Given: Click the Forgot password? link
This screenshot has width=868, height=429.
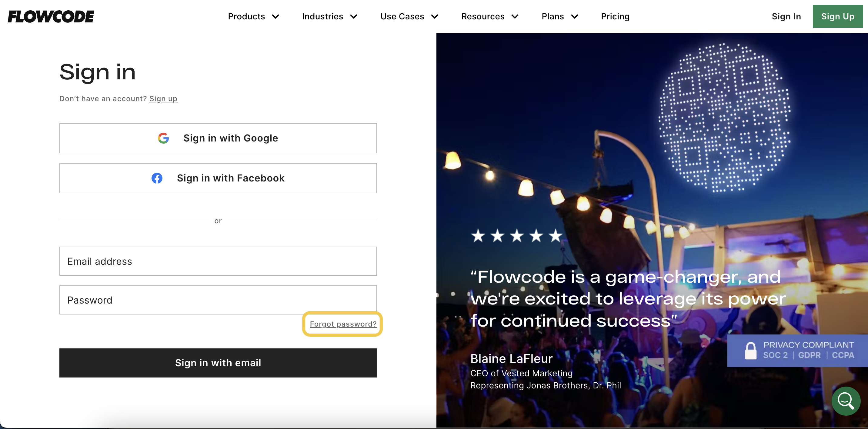Looking at the screenshot, I should pos(343,324).
